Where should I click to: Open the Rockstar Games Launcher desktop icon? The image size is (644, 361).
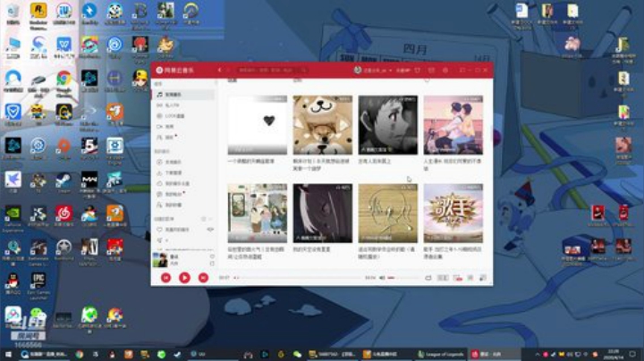click(x=38, y=15)
